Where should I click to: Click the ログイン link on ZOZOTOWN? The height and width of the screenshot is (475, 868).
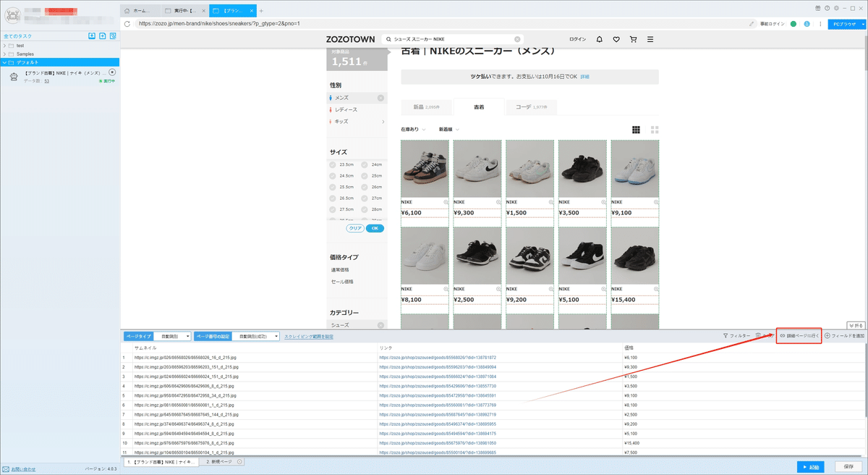(578, 39)
